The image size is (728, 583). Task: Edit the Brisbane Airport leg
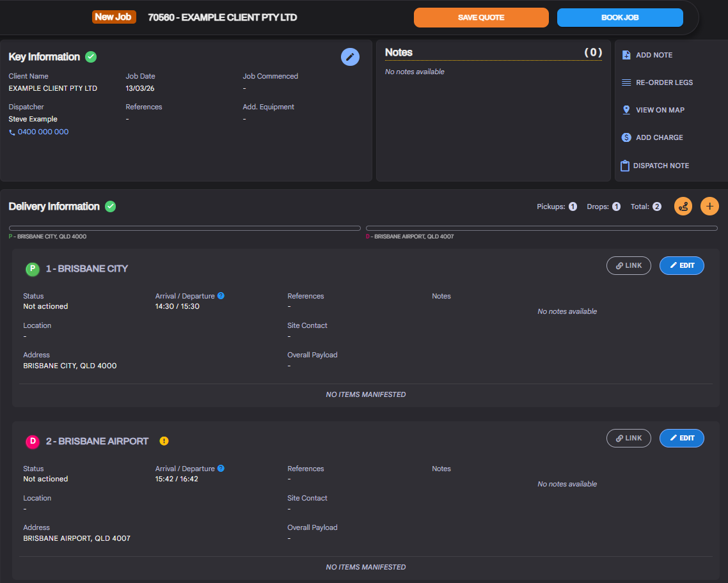tap(681, 439)
